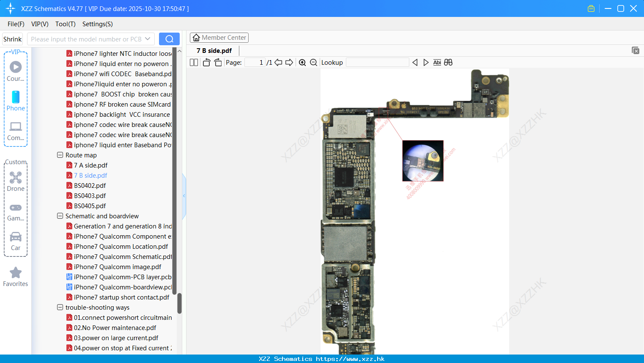
Task: Open the Courses sidebar category
Action: pyautogui.click(x=16, y=71)
